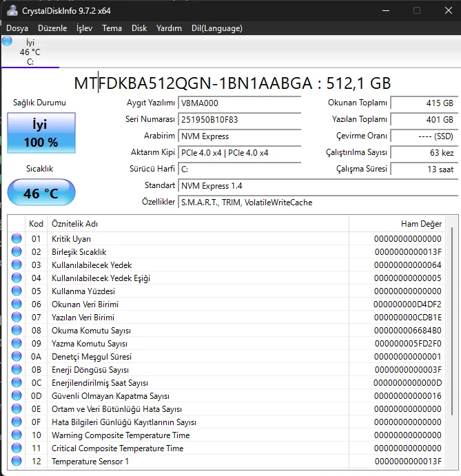
Task: Click the 46 °C temperature button
Action: pyautogui.click(x=41, y=193)
